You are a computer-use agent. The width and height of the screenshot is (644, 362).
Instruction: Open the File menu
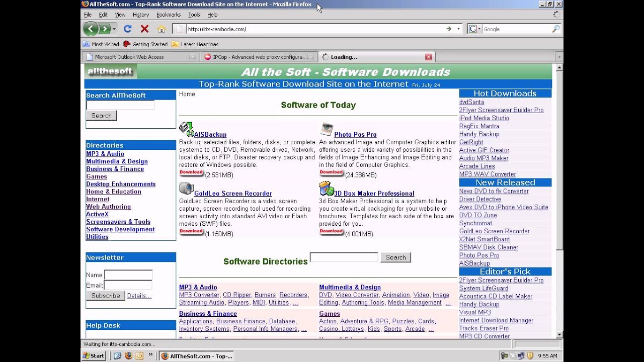tap(88, 15)
